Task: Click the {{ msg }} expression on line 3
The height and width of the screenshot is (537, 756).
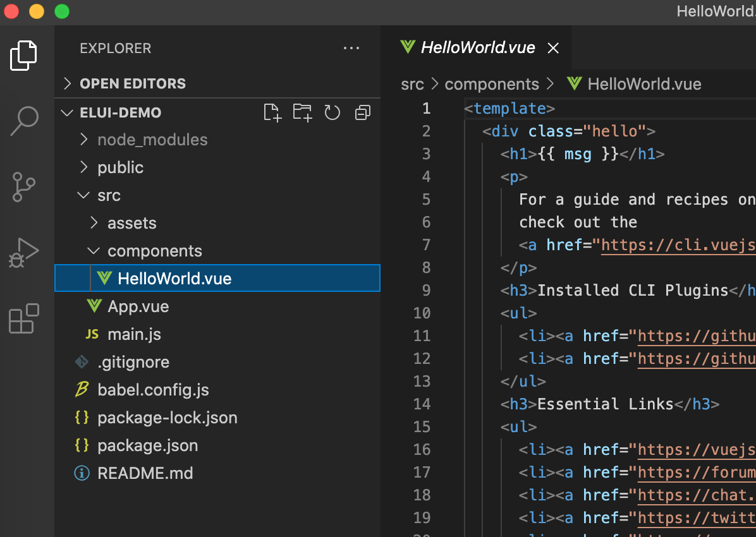Action: tap(578, 154)
